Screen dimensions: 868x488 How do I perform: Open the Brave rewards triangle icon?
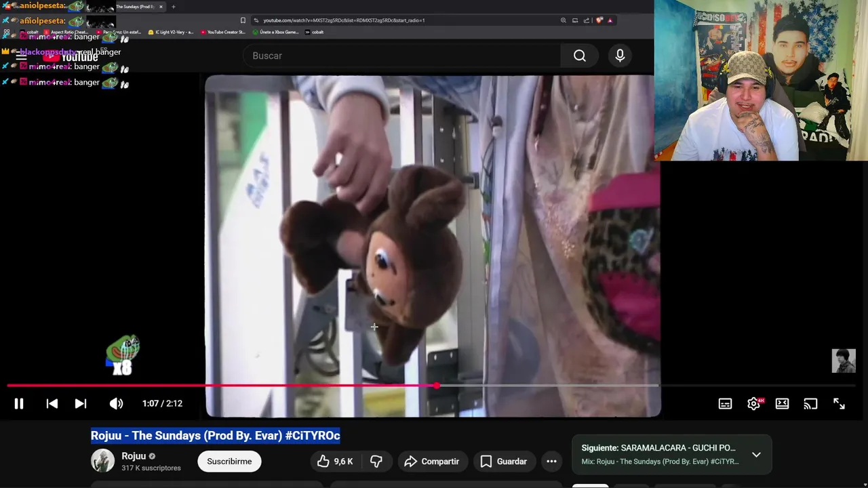[x=610, y=20]
